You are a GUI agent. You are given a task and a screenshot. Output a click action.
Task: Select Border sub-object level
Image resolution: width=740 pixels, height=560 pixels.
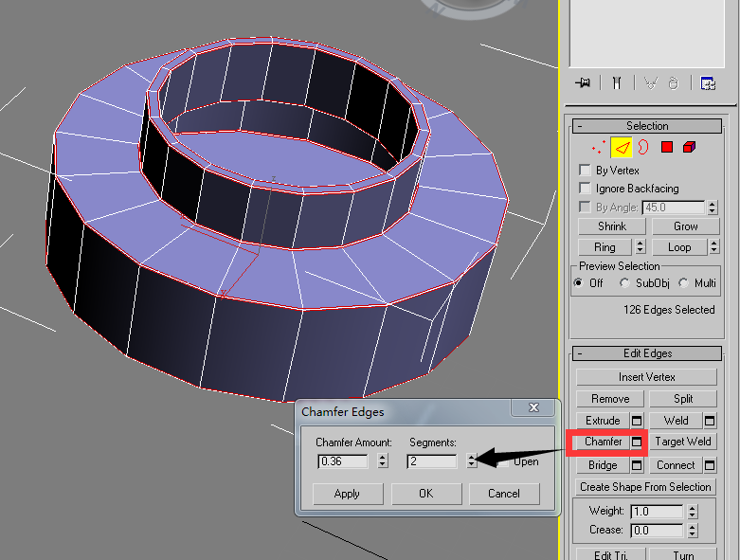(642, 147)
